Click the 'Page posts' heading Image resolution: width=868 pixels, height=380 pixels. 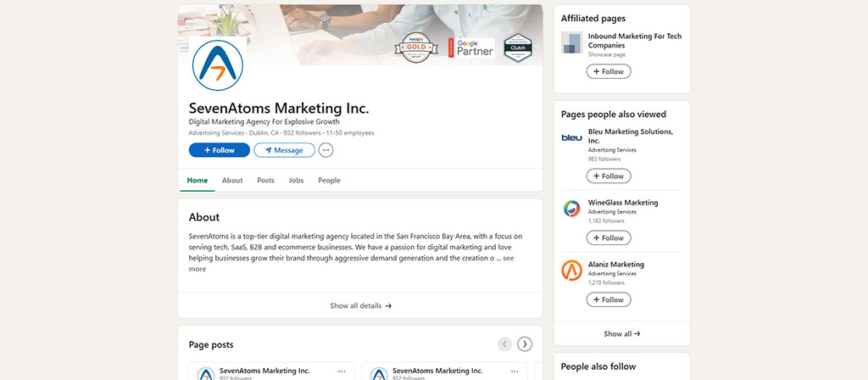211,344
